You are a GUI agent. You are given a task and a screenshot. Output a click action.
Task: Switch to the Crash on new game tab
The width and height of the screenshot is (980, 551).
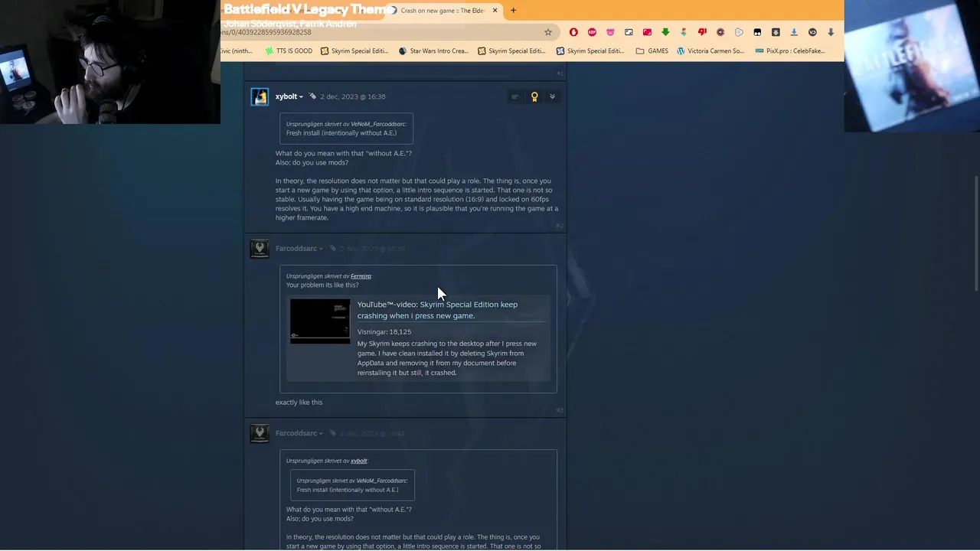point(443,11)
